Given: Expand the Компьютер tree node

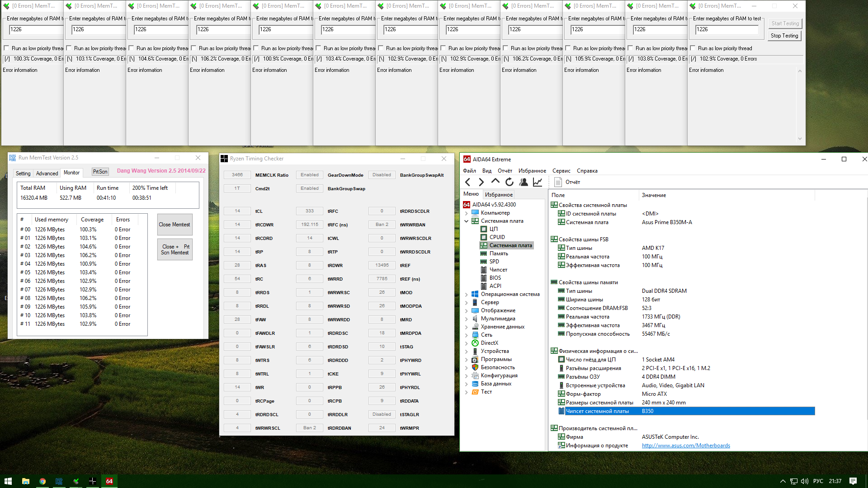Looking at the screenshot, I should coord(467,213).
